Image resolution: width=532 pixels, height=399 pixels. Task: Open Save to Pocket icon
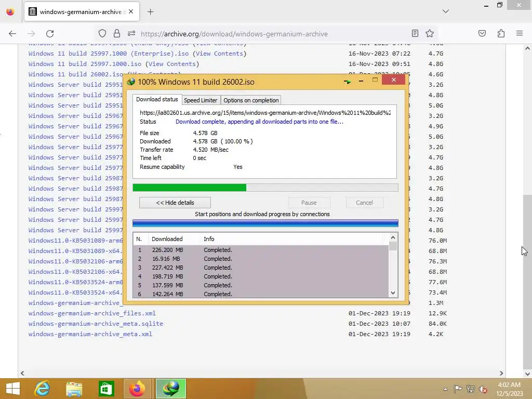click(x=482, y=33)
